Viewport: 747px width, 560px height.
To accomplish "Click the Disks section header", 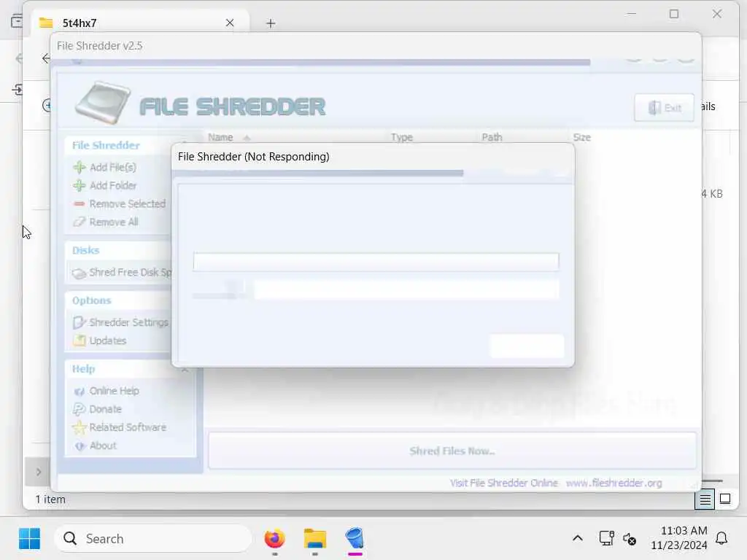I will [86, 251].
